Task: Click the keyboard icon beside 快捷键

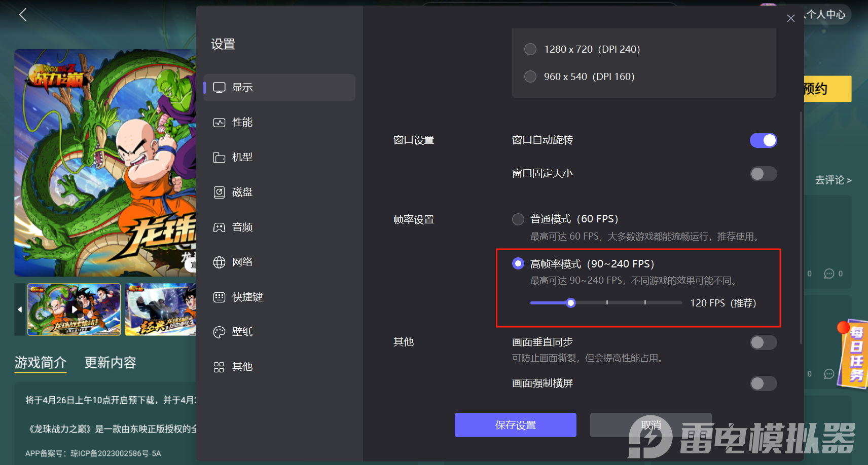Action: 219,297
